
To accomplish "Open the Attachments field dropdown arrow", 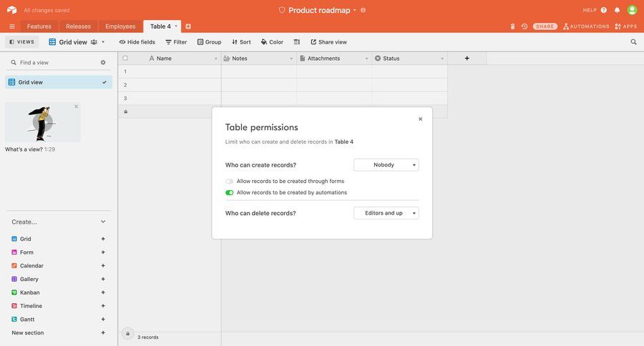I will coord(366,59).
